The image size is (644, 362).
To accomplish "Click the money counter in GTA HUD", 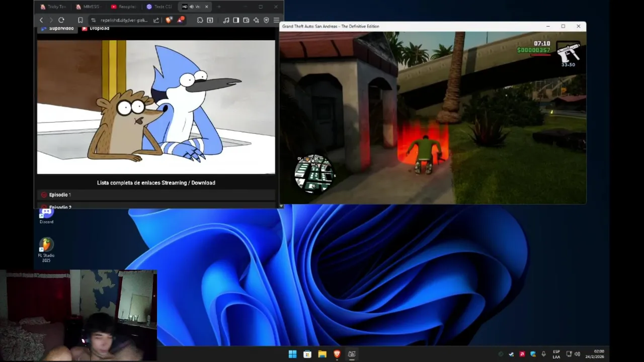I will point(534,50).
